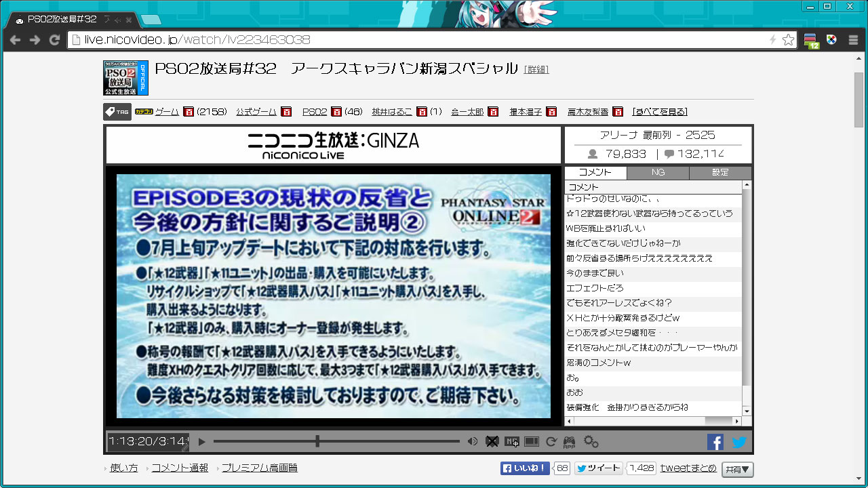Click down arrow of comment list scrollbar
Screen dimensions: 868x488
tap(747, 411)
